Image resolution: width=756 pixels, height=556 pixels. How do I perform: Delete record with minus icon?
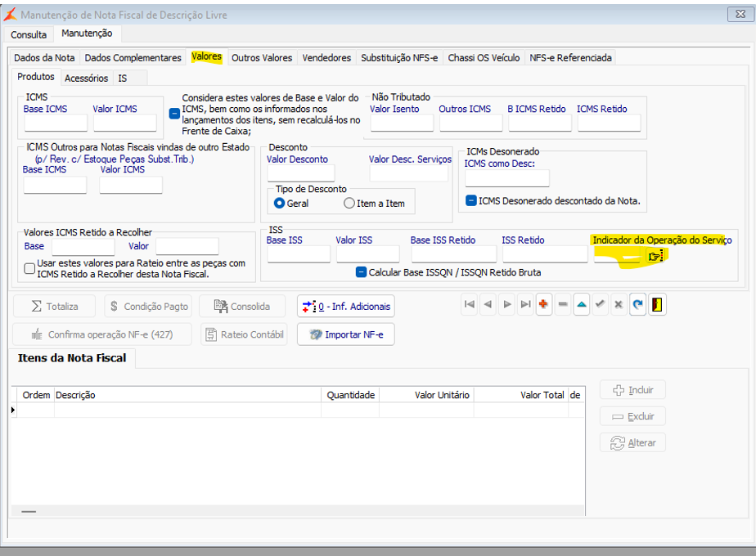click(x=563, y=304)
